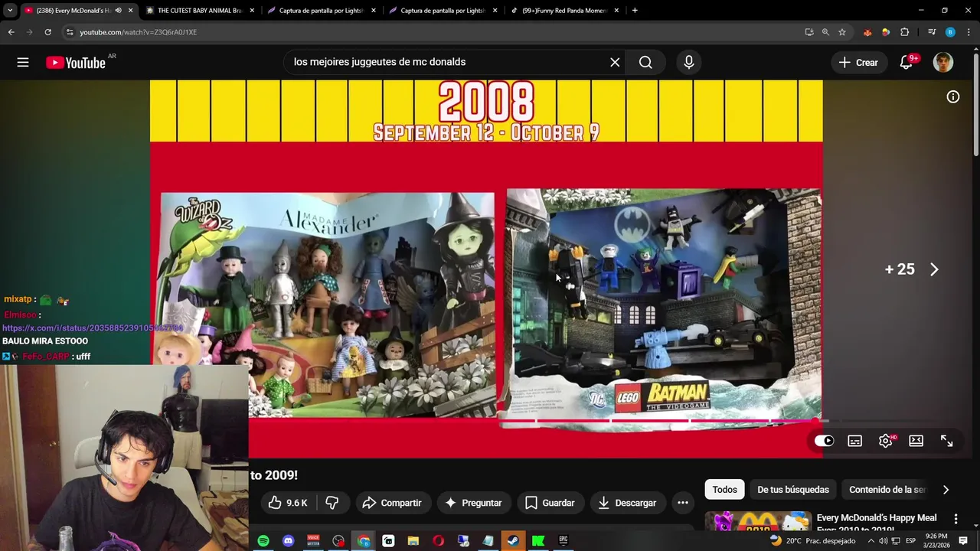Open the YouTube hamburger guide menu
The image size is (980, 551).
pyautogui.click(x=23, y=63)
